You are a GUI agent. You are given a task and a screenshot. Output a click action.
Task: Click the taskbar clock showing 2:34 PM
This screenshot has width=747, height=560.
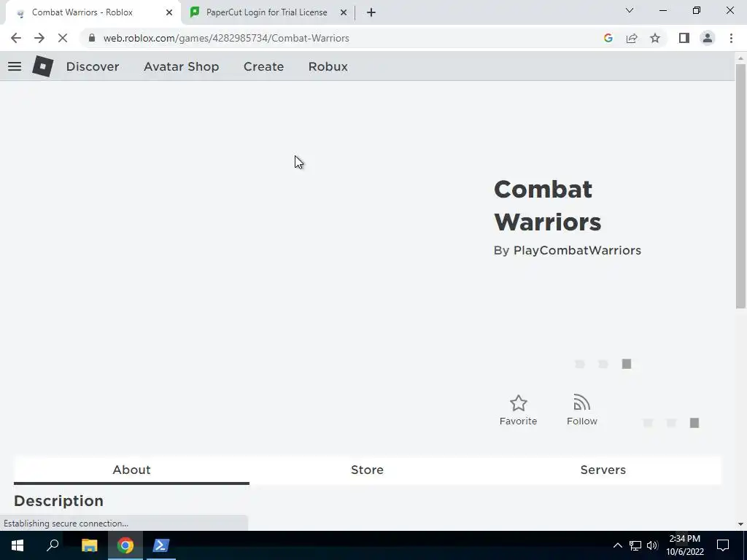coord(684,545)
